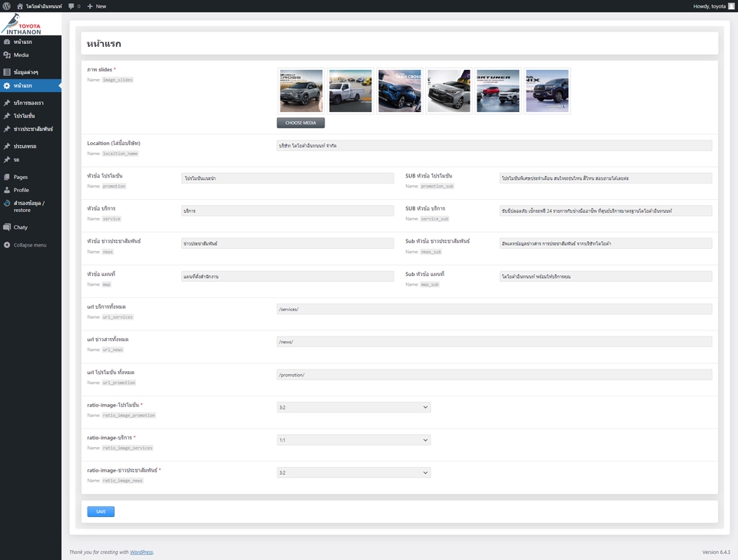Screen dimensions: 738x560
Task: Focus the Sub หัวข้อ ข่าวประชาสัมพันธ์ field
Action: pos(606,244)
